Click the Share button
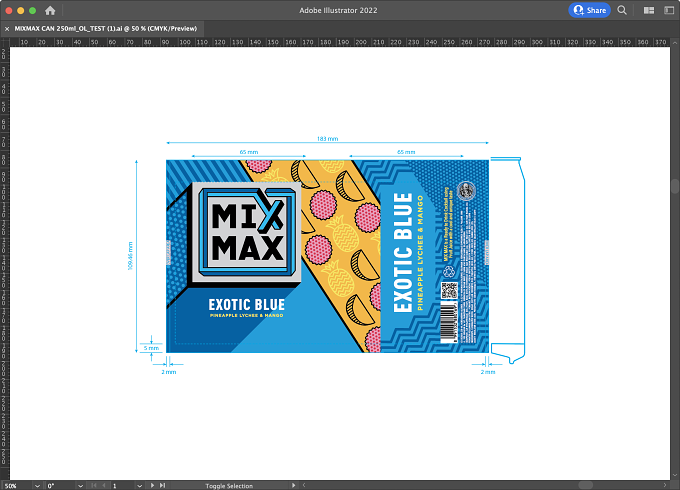 coord(589,10)
